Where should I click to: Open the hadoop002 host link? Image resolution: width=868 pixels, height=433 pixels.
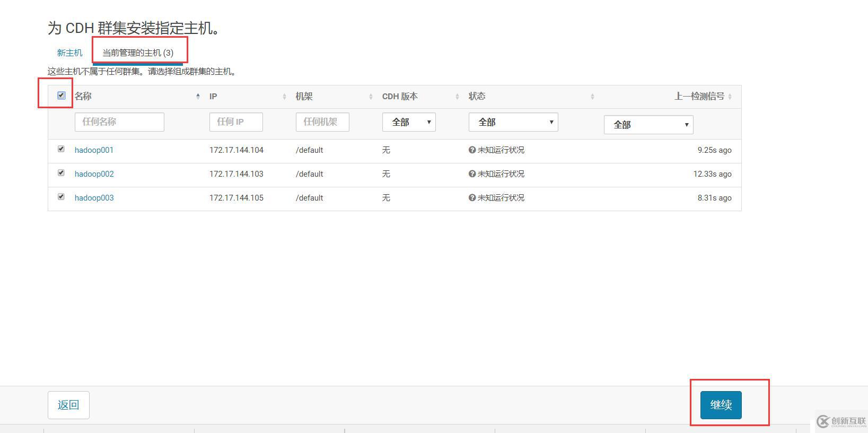tap(94, 174)
